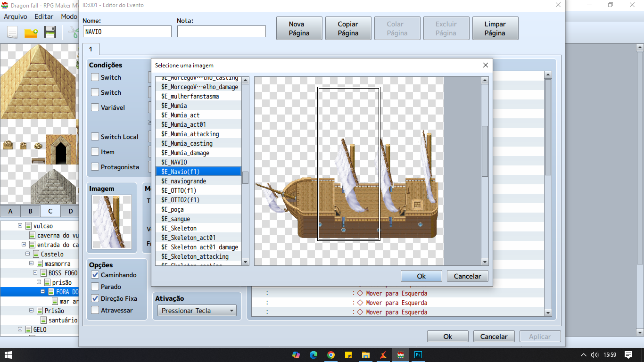Open the Ativação dropdown (Pressionar Tecla)
The height and width of the screenshot is (362, 644).
pos(197,311)
